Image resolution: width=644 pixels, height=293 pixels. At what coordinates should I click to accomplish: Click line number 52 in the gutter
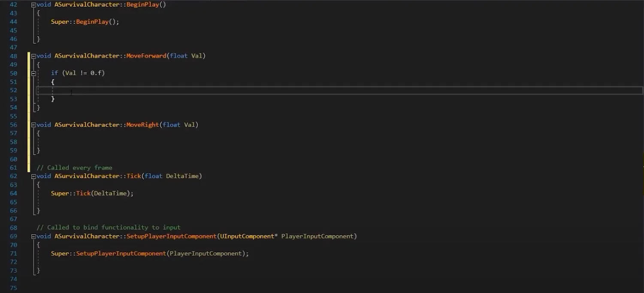(13, 90)
